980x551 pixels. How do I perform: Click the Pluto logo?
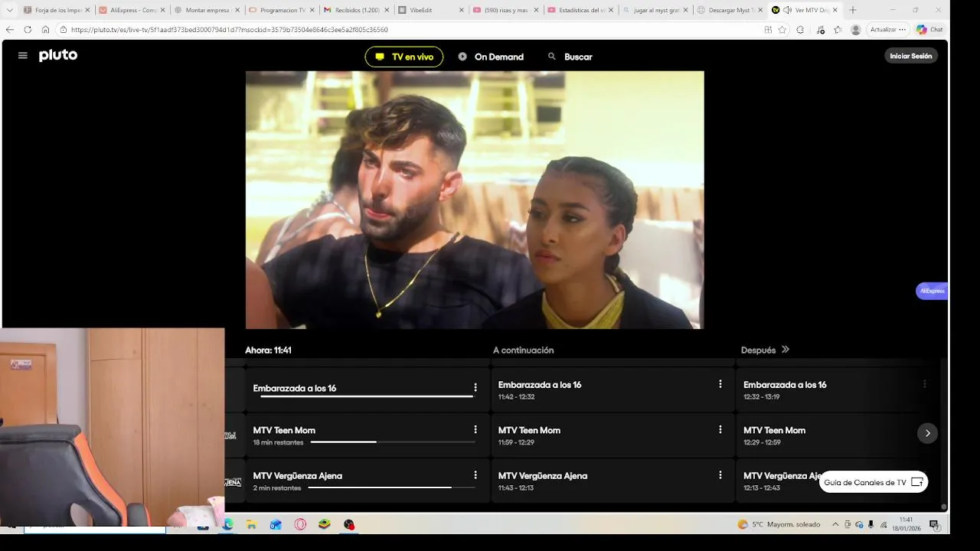pyautogui.click(x=58, y=55)
